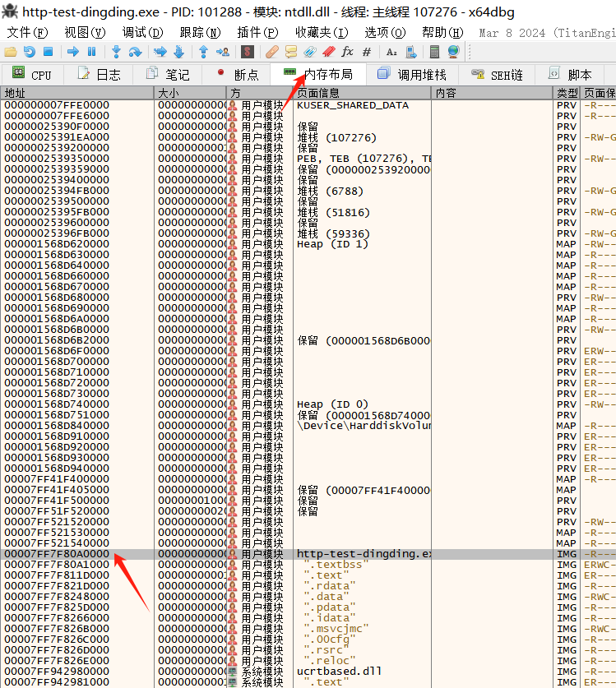616x688 pixels.
Task: Run to user code icon
Action: click(223, 52)
